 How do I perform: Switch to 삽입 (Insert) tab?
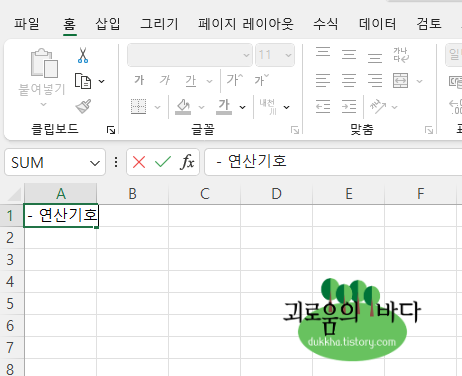[108, 24]
